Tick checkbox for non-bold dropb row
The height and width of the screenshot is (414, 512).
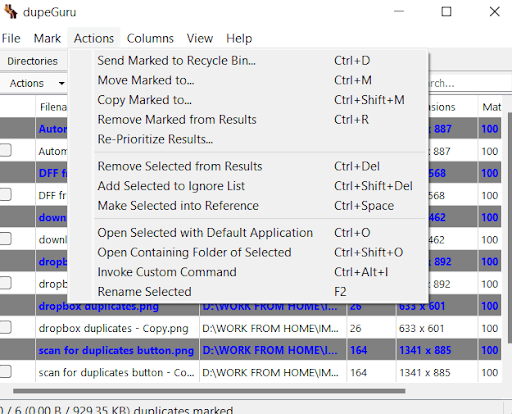point(5,283)
